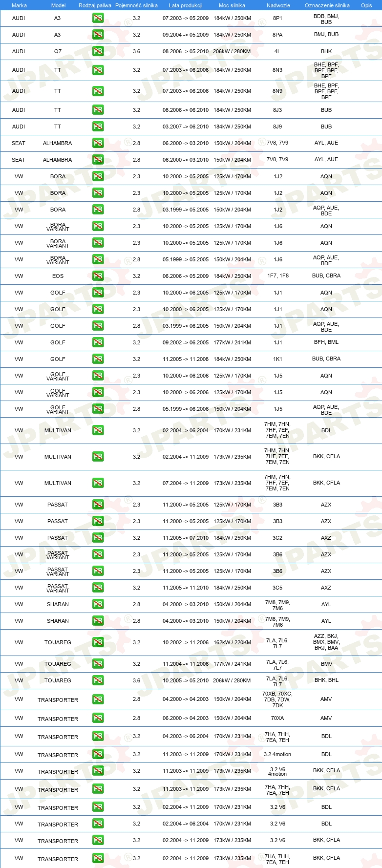This screenshot has width=382, height=868.
Task: Click the 8P1 body code cell
Action: click(277, 18)
